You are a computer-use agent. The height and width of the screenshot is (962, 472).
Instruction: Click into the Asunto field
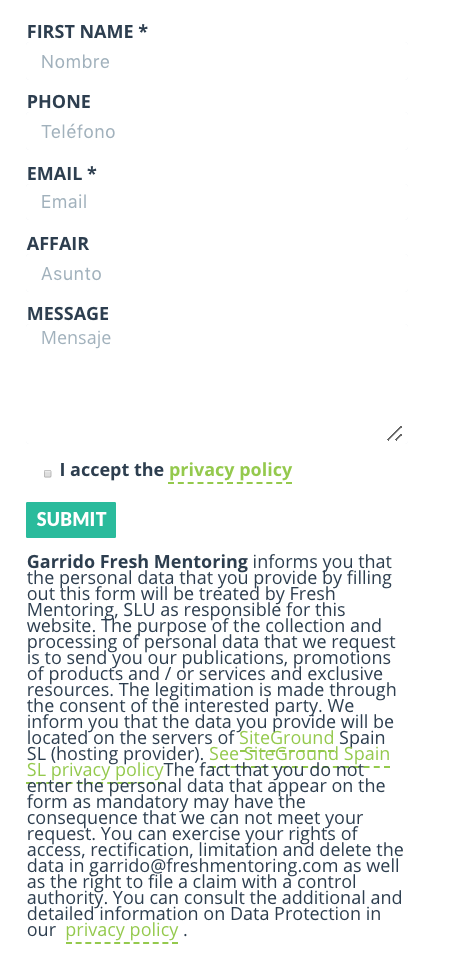[x=216, y=273]
